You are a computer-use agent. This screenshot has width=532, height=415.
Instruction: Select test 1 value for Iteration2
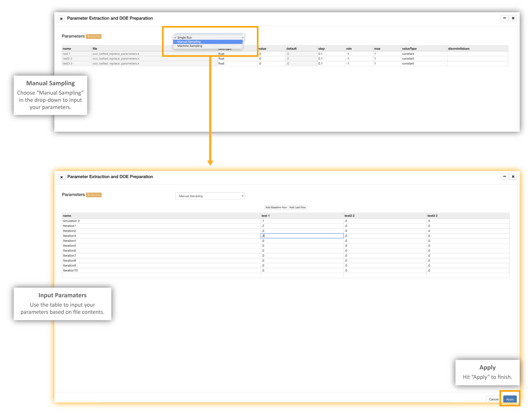tap(302, 231)
